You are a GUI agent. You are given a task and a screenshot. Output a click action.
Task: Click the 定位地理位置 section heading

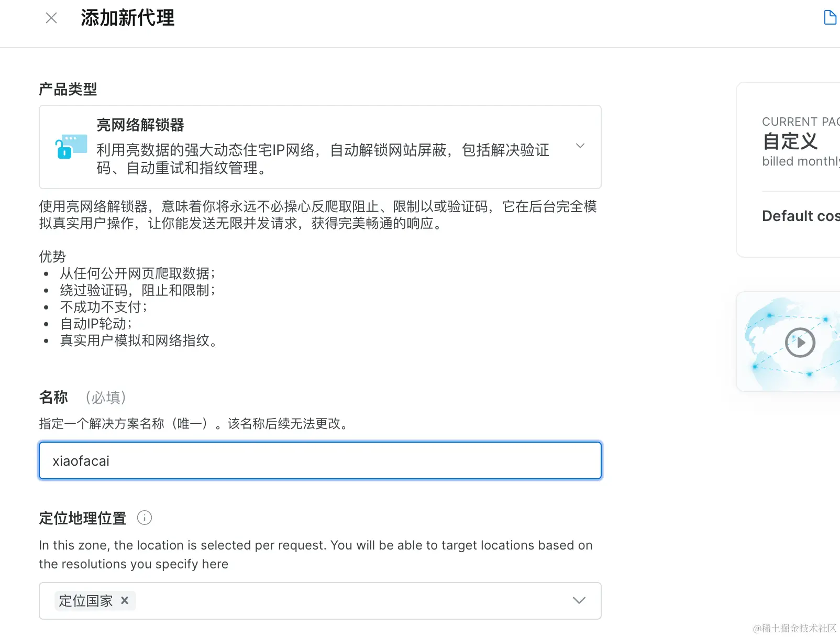point(83,518)
